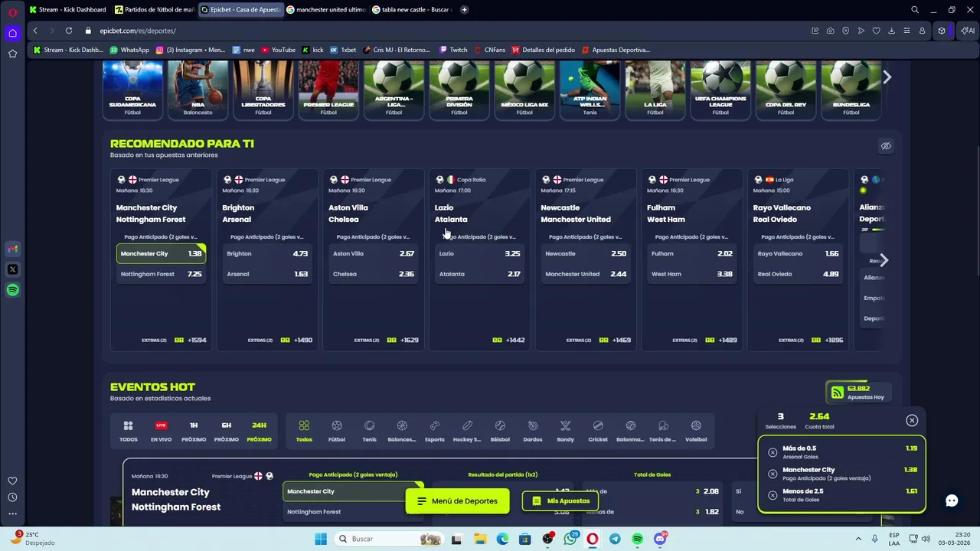
Task: Select the Cricket sport filter icon
Action: pos(598,430)
